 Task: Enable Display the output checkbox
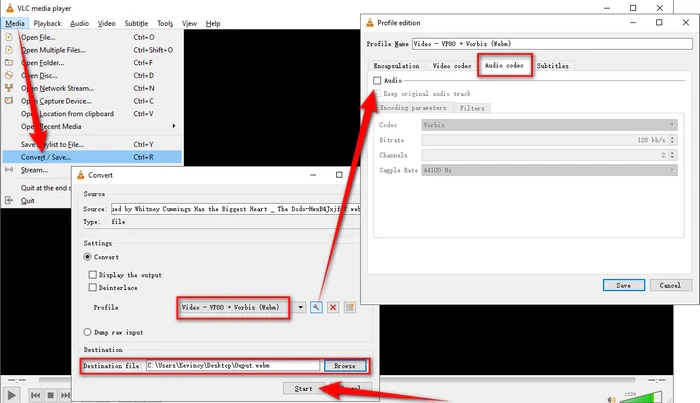[92, 274]
